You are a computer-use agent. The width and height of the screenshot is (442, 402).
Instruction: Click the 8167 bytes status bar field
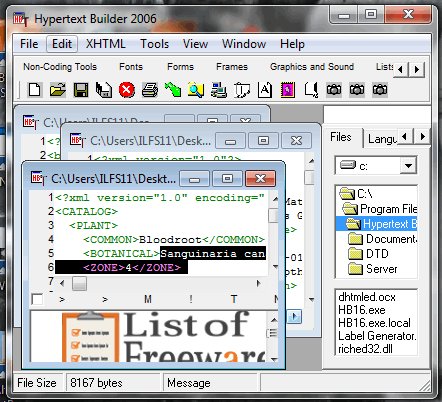[x=113, y=383]
